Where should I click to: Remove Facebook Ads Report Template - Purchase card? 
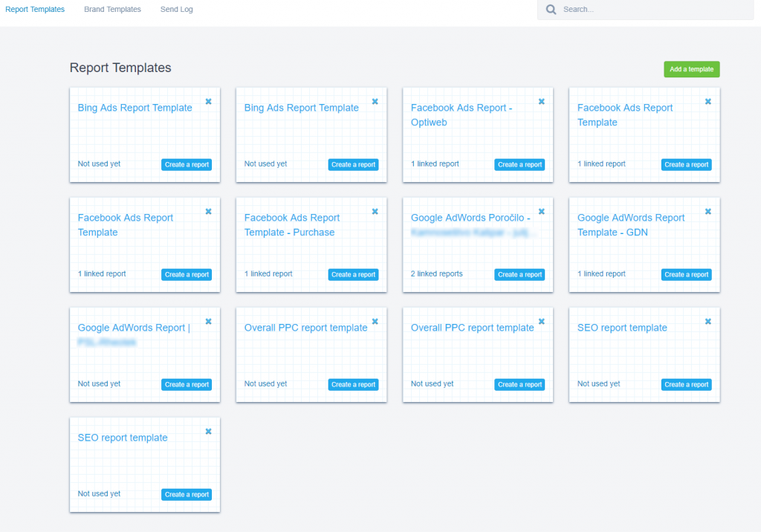click(x=375, y=212)
